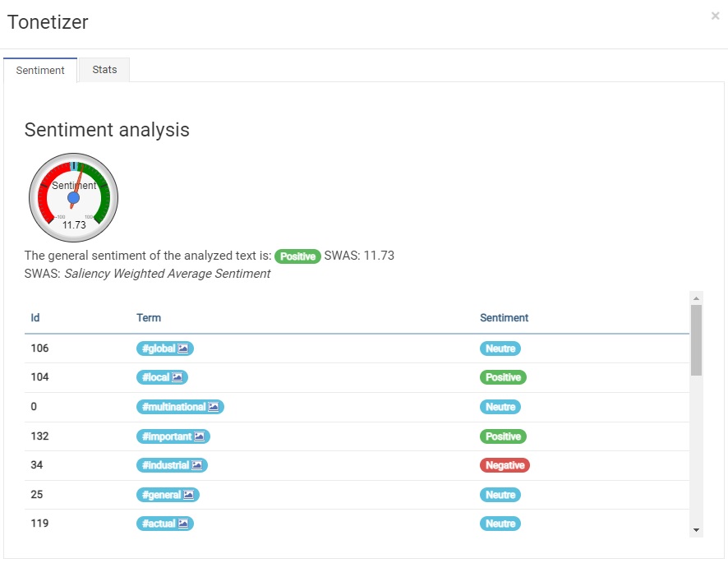Screen dimensions: 728x563
Task: Click the Positive badge in row 132
Action: 503,436
